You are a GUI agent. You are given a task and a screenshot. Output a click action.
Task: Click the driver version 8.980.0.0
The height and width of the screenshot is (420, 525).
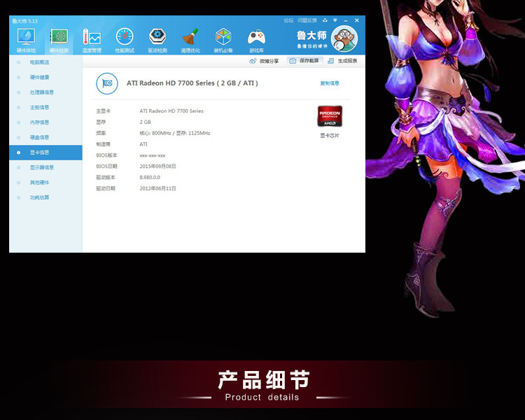coord(150,177)
